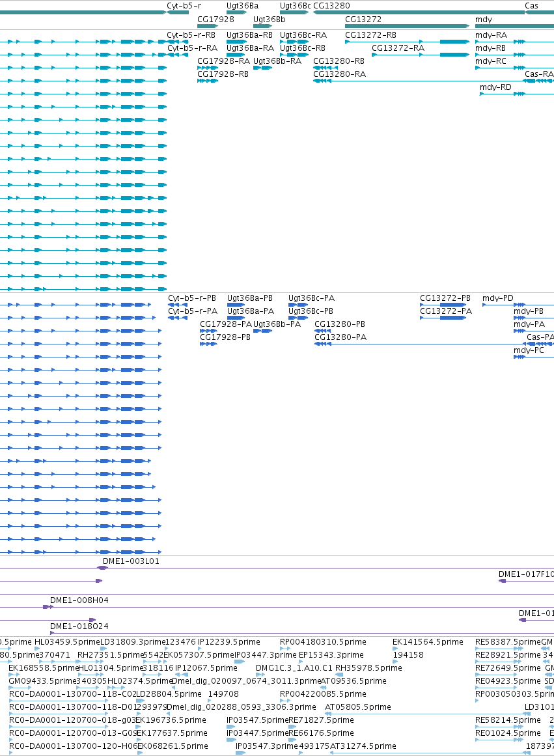Select EST IP12239.5prime

point(229,642)
